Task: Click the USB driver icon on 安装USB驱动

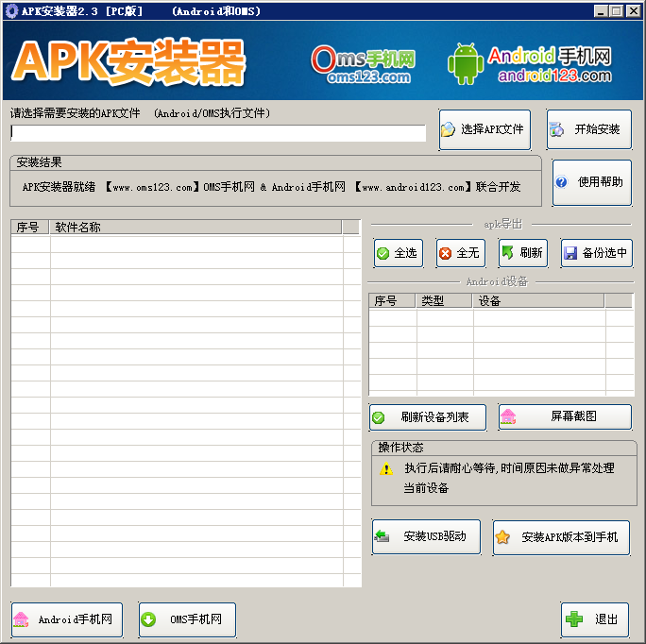Action: pos(382,536)
